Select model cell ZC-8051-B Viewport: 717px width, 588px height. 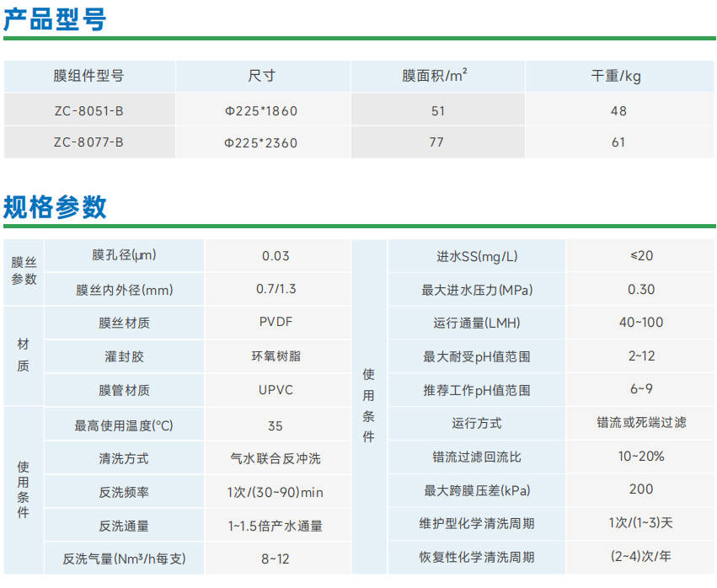pyautogui.click(x=89, y=111)
